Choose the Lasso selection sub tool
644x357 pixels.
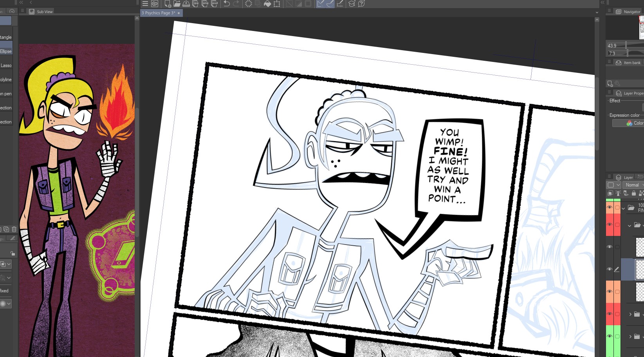(x=6, y=65)
